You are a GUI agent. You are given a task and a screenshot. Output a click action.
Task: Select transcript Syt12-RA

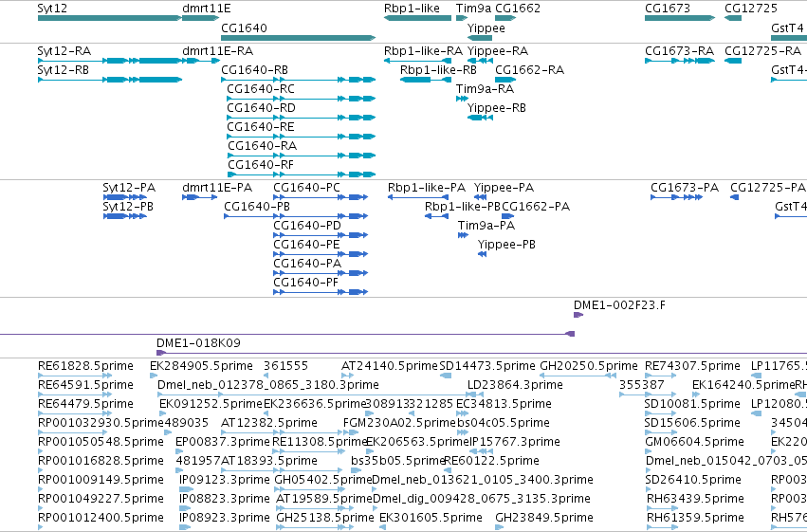[x=110, y=61]
